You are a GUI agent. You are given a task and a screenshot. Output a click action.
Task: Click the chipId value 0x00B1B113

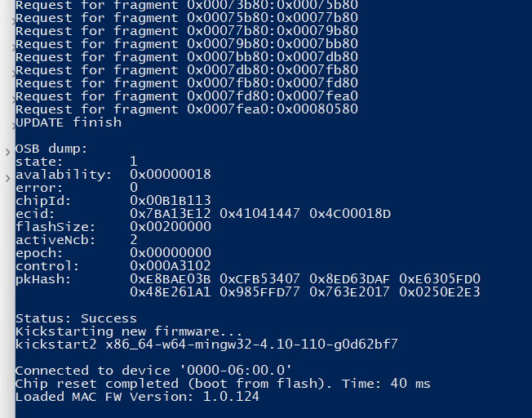[x=171, y=201]
